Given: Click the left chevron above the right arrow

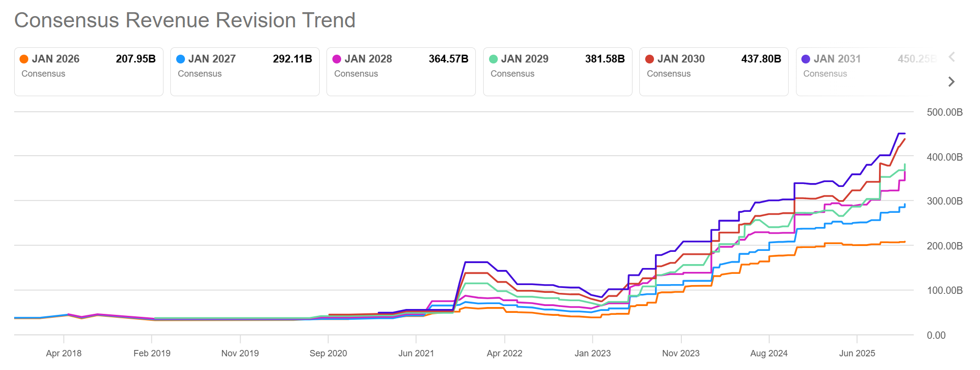Looking at the screenshot, I should pyautogui.click(x=951, y=57).
